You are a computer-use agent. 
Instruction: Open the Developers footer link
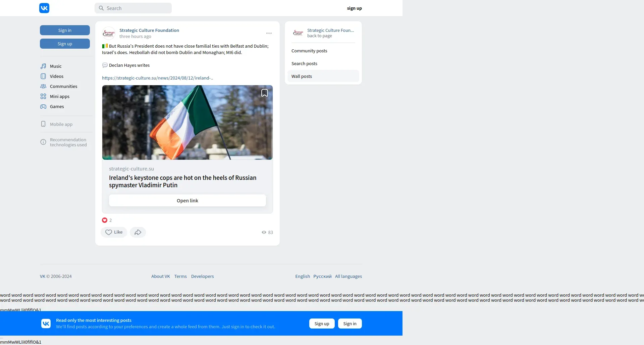point(203,276)
